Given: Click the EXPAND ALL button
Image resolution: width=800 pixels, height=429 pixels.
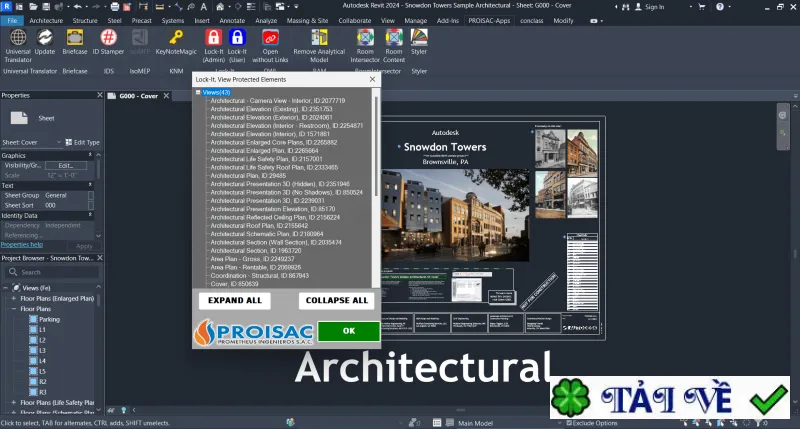Looking at the screenshot, I should 235,300.
